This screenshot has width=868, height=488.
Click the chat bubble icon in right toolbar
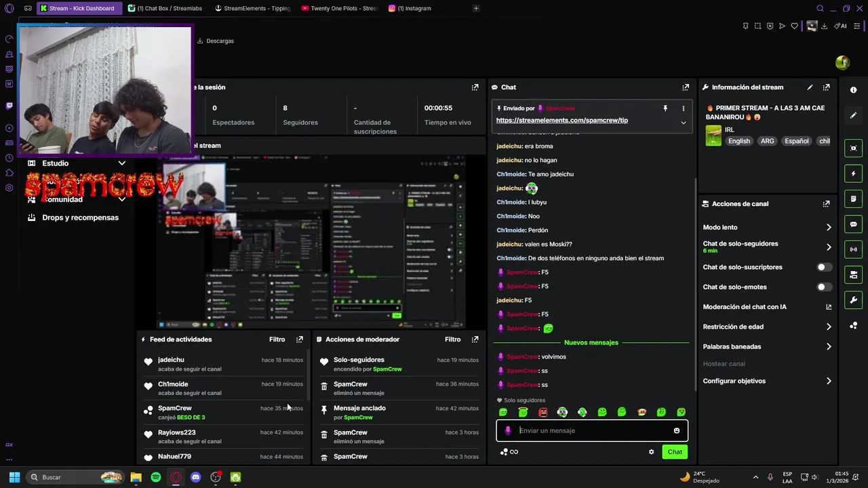coord(854,224)
